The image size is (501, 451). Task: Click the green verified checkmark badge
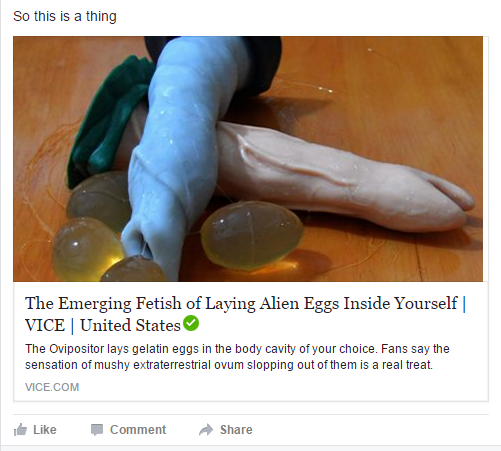191,323
